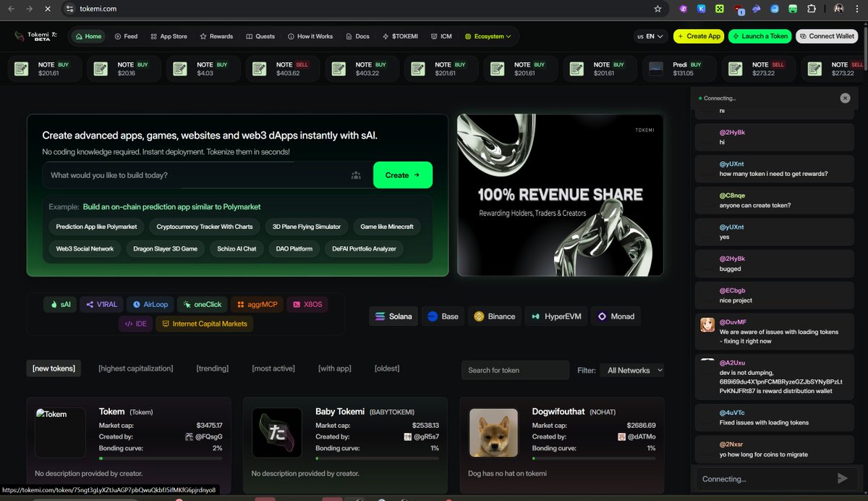
Task: Bookmark this page with the star icon
Action: pos(658,9)
